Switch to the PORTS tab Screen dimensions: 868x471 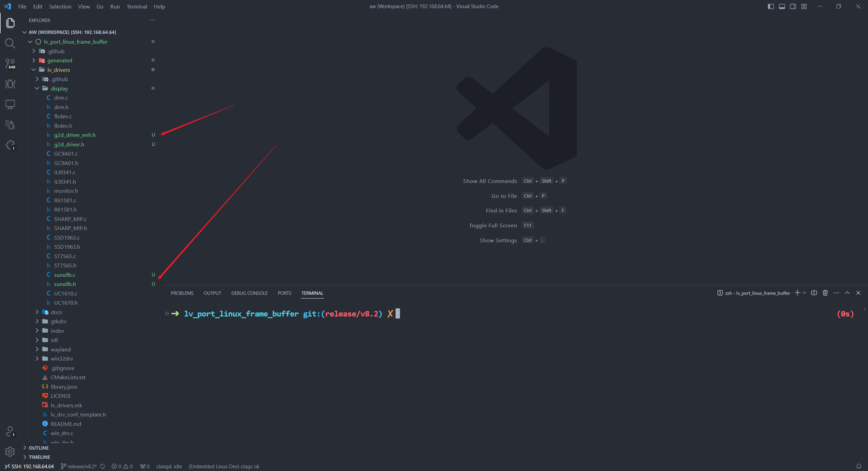point(284,293)
